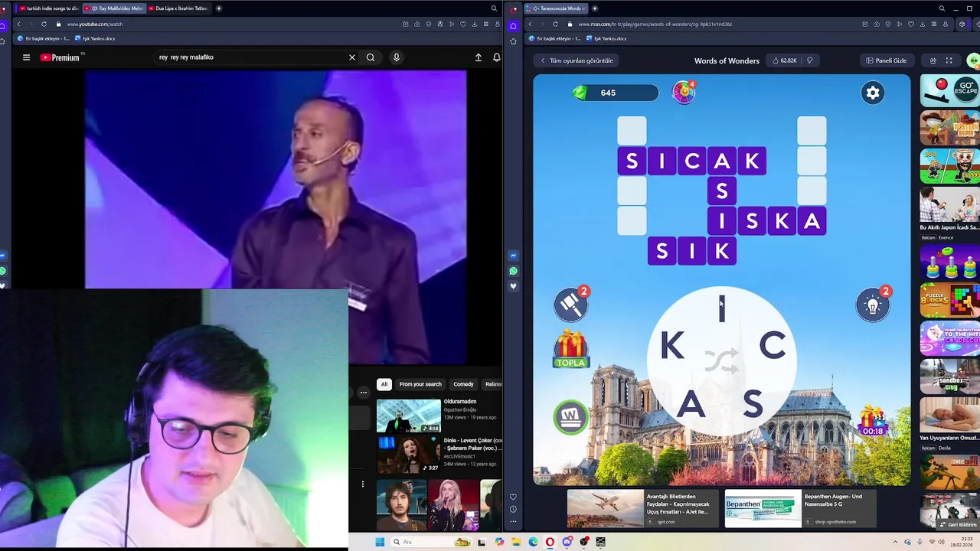Open Microsoft Edge from taskbar
Image resolution: width=980 pixels, height=551 pixels.
(x=533, y=542)
